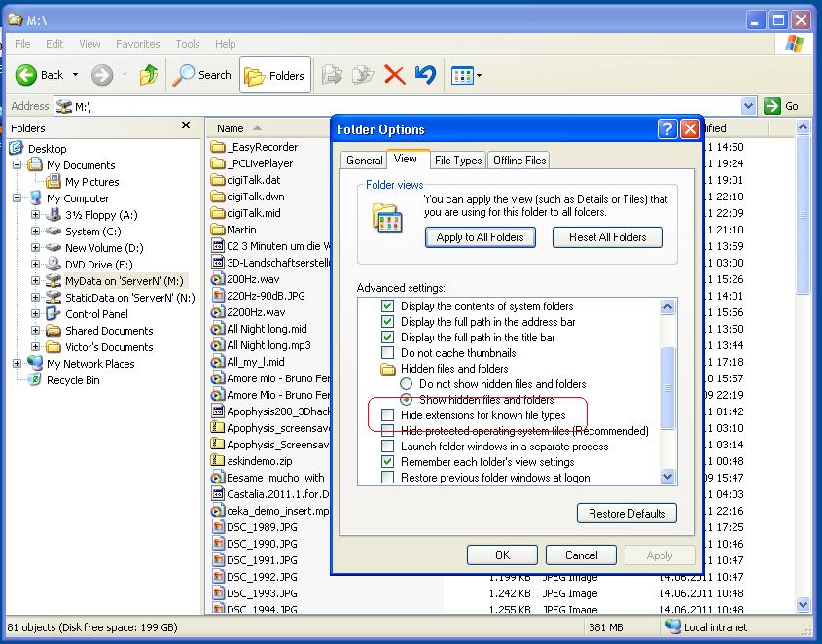Open the Views toolbar icon

tap(462, 76)
